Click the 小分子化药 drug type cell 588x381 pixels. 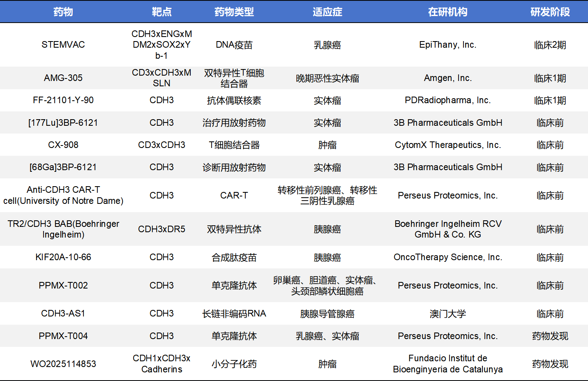234,364
